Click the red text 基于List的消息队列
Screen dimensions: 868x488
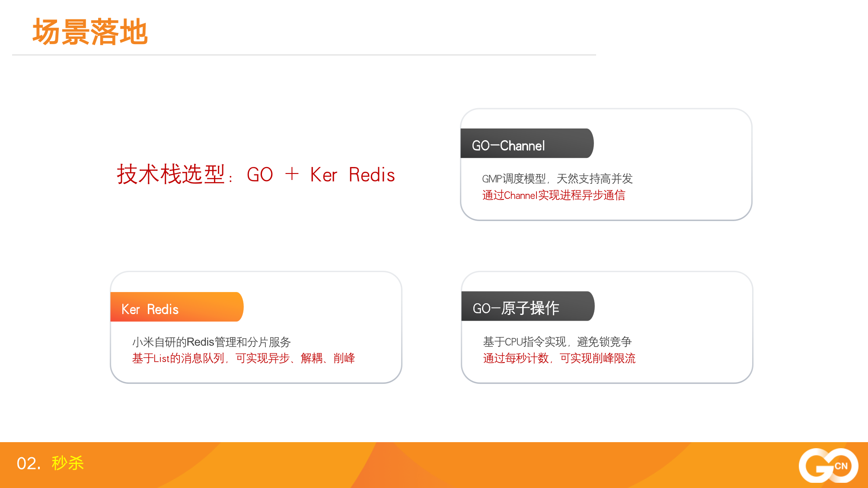[178, 358]
